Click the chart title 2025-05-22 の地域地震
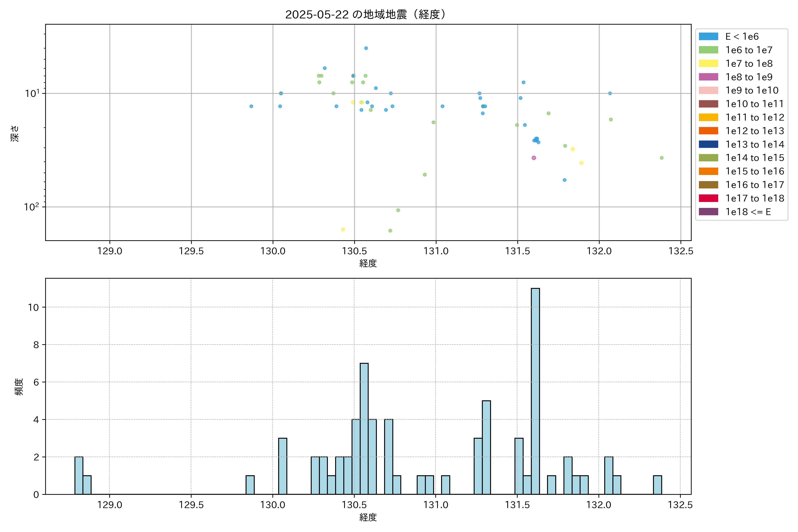798x532 pixels. (x=366, y=15)
